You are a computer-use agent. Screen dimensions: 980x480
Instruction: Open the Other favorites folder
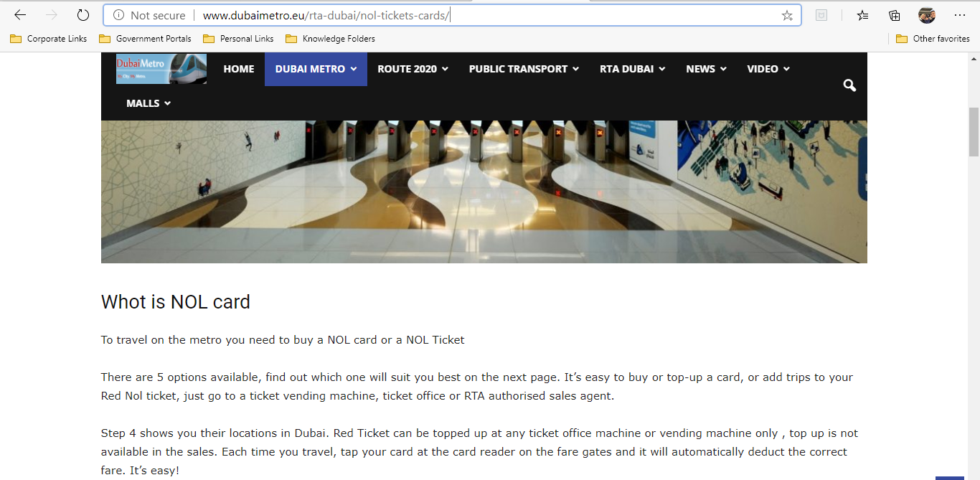pyautogui.click(x=933, y=39)
